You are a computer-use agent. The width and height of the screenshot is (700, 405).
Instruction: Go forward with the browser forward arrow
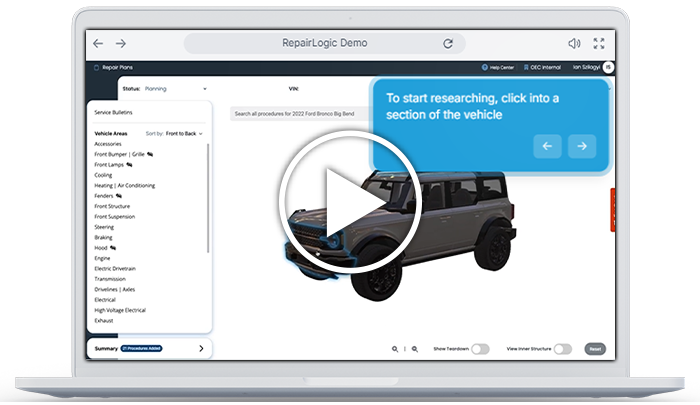pos(121,43)
